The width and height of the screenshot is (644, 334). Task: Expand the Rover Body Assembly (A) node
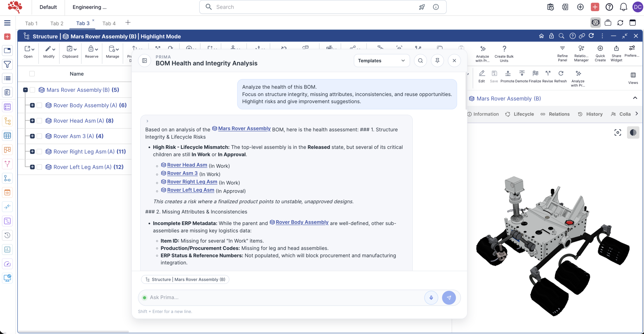(32, 105)
